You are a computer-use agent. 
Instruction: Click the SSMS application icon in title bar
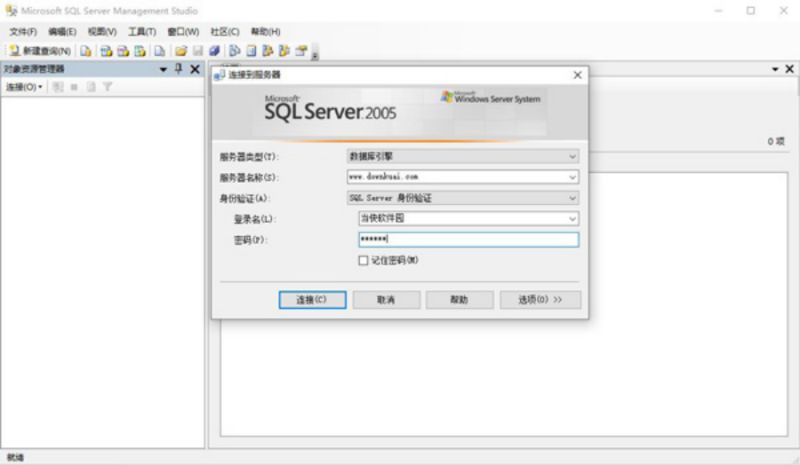11,10
